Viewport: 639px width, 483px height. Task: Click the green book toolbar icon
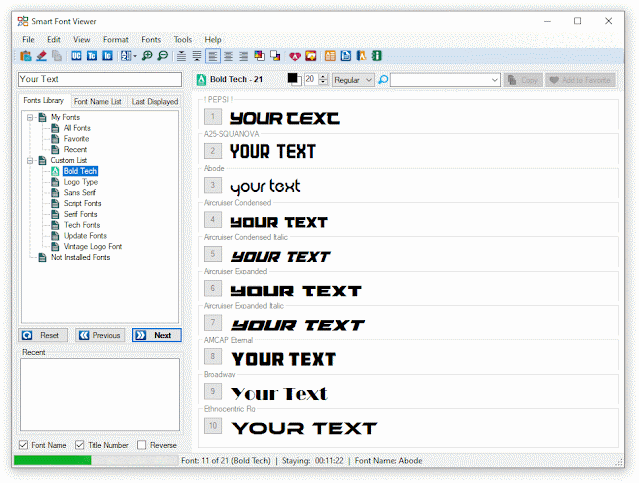[x=377, y=56]
